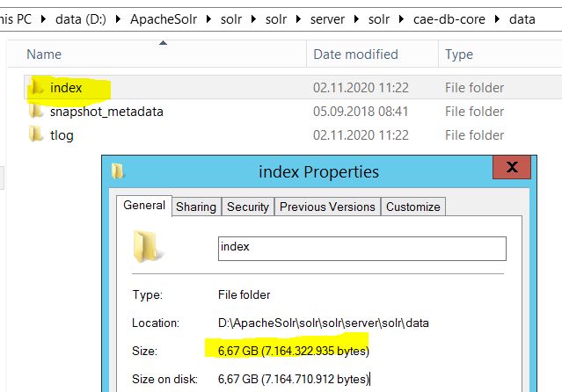Close the index Properties dialog

coord(512,167)
